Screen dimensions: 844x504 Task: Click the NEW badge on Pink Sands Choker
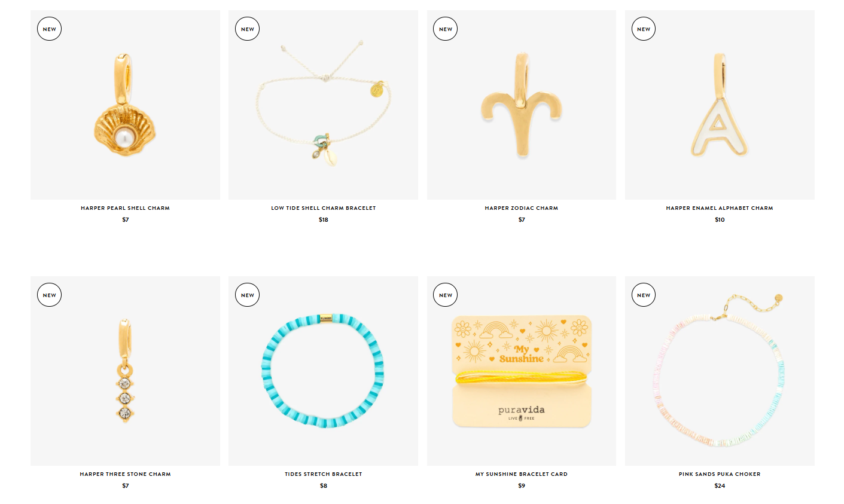[643, 295]
